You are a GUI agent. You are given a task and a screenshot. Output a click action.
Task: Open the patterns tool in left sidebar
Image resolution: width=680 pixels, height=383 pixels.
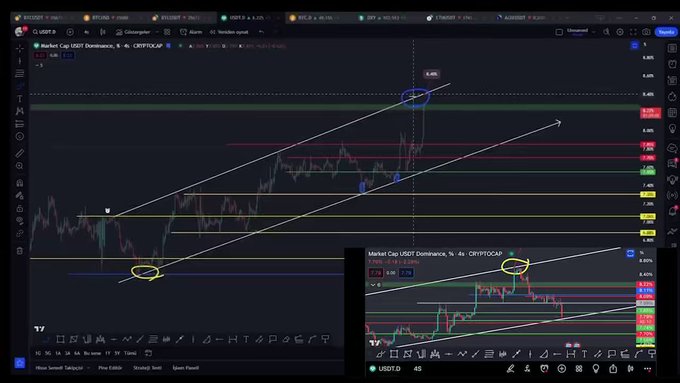pos(20,111)
